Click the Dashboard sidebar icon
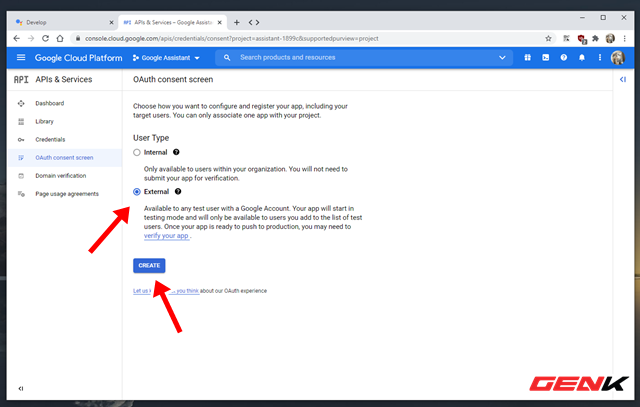The height and width of the screenshot is (407, 640). 21,103
